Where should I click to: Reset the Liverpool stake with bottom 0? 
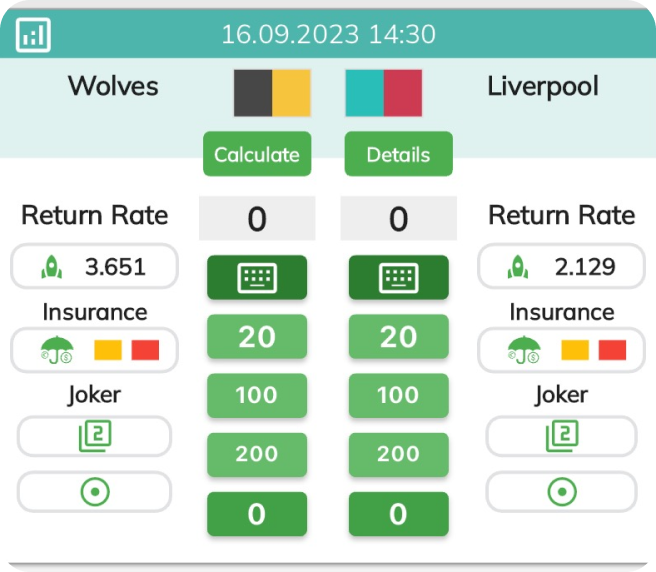[398, 514]
